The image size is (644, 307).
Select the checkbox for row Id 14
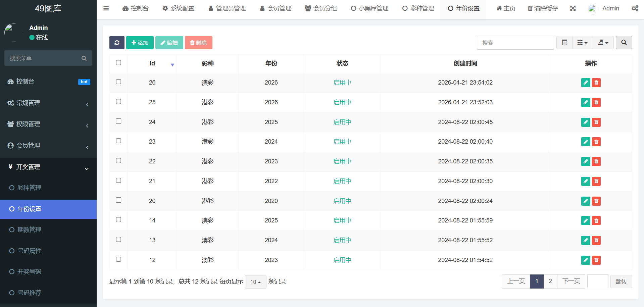(x=118, y=220)
